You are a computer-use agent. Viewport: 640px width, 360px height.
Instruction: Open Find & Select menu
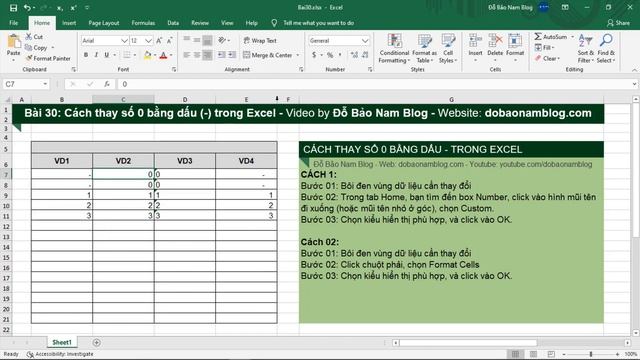[606, 48]
